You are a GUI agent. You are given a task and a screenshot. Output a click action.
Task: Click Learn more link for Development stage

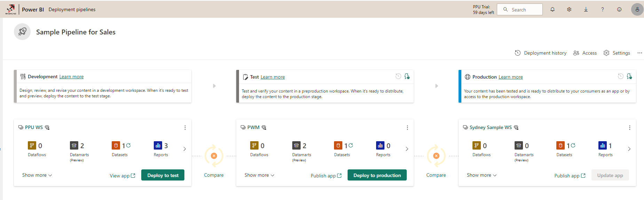coord(71,77)
